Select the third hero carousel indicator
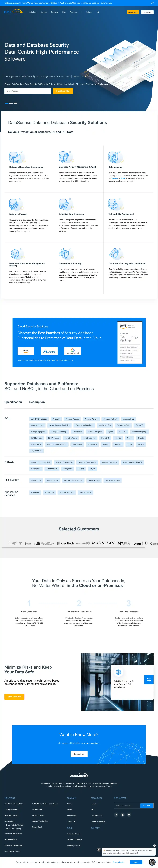The image size is (158, 868). 15,103
